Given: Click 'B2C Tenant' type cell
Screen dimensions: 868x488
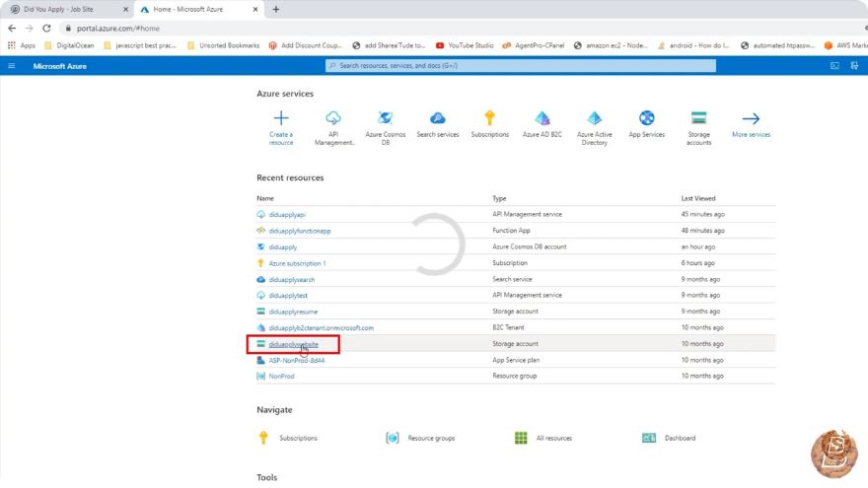Looking at the screenshot, I should [508, 327].
